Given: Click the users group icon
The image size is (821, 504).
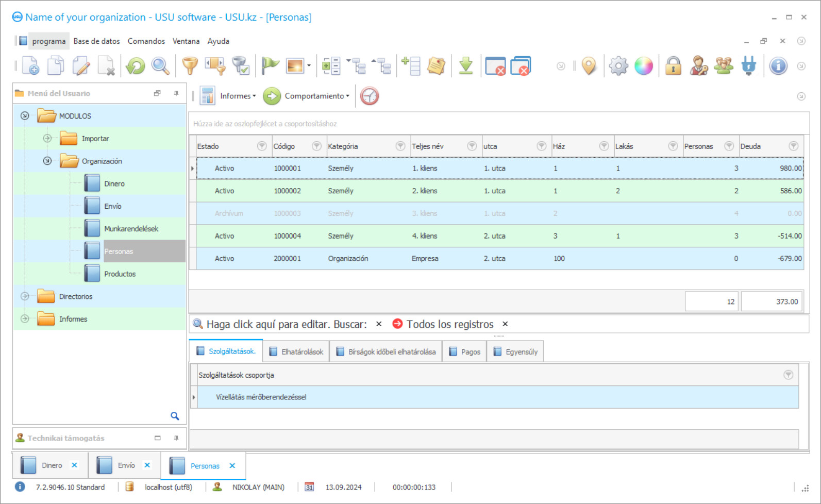Looking at the screenshot, I should (724, 66).
